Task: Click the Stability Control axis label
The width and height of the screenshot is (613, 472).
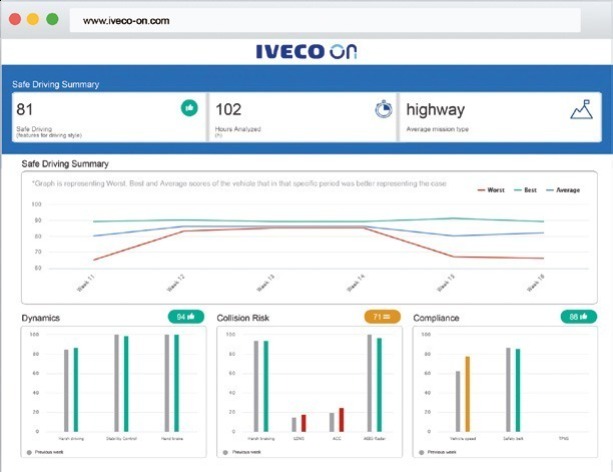Action: (x=121, y=439)
